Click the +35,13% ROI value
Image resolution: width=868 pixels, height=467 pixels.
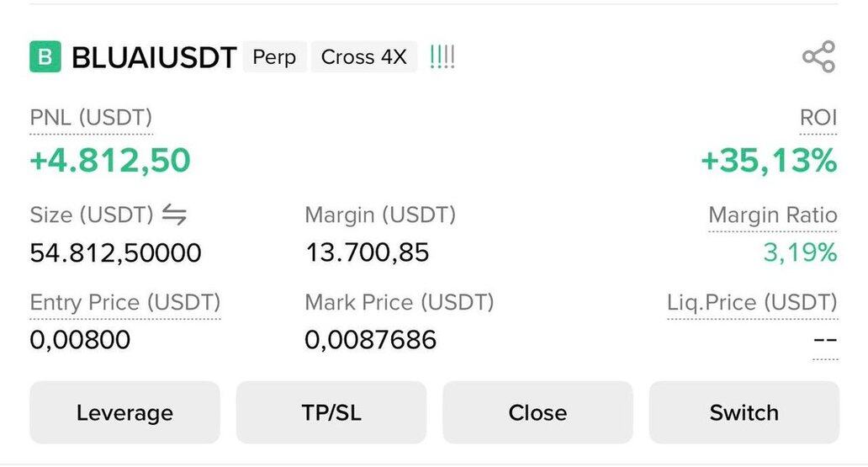769,160
